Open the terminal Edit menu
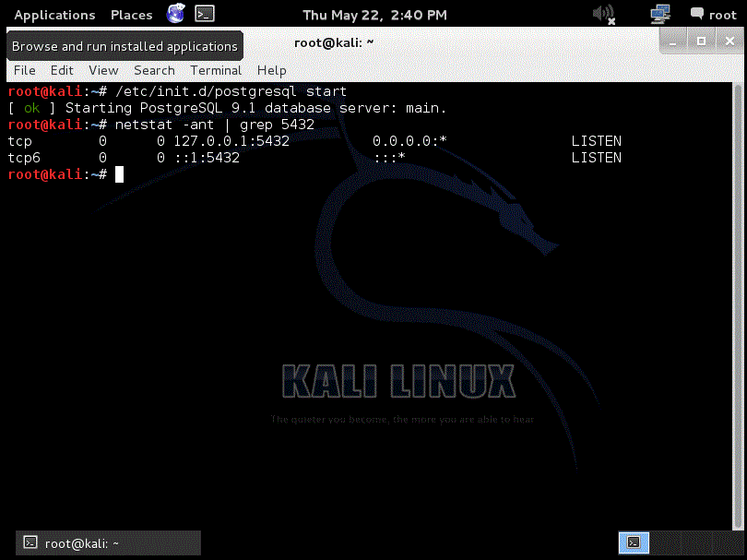 tap(62, 70)
